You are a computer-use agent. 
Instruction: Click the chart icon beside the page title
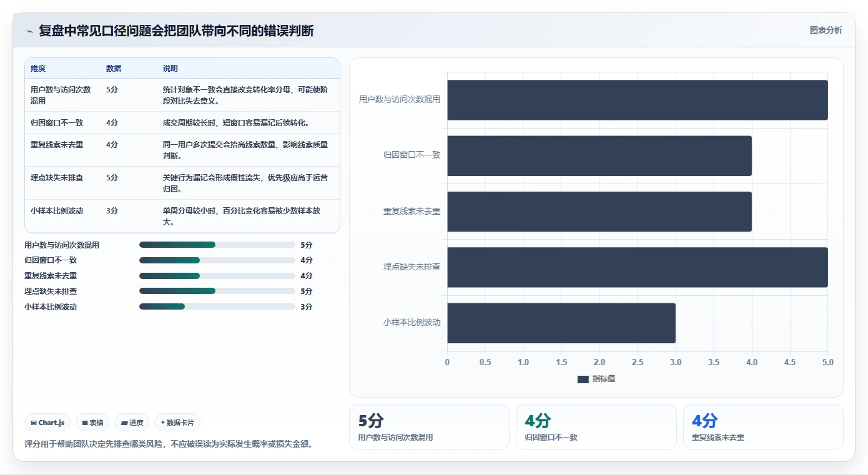tap(29, 31)
